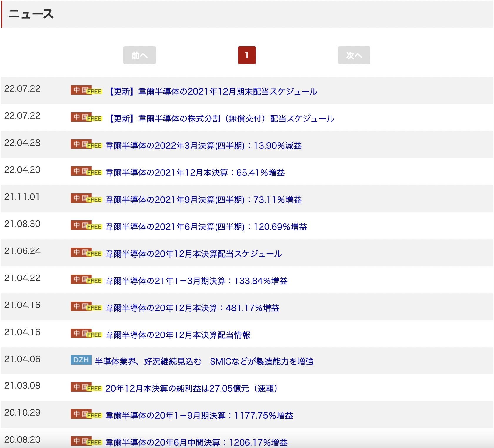This screenshot has width=494, height=448.
Task: Click the date 22.04.20
Action: click(22, 170)
